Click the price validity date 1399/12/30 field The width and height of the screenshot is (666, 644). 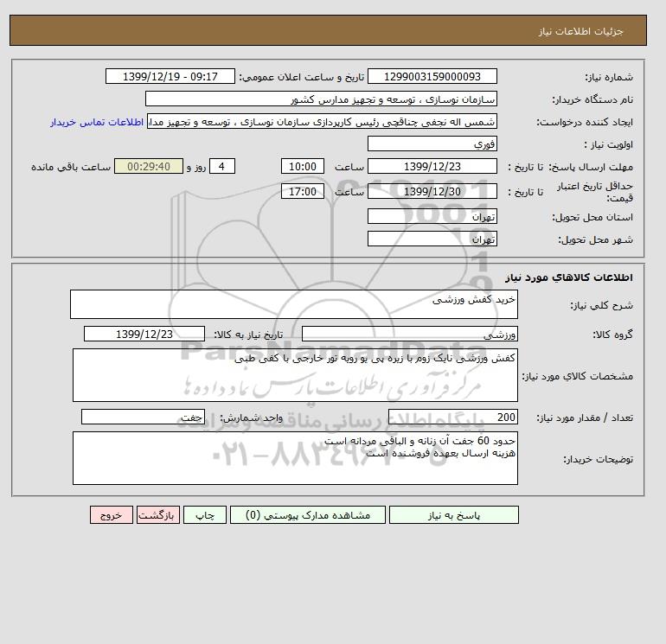pyautogui.click(x=432, y=191)
